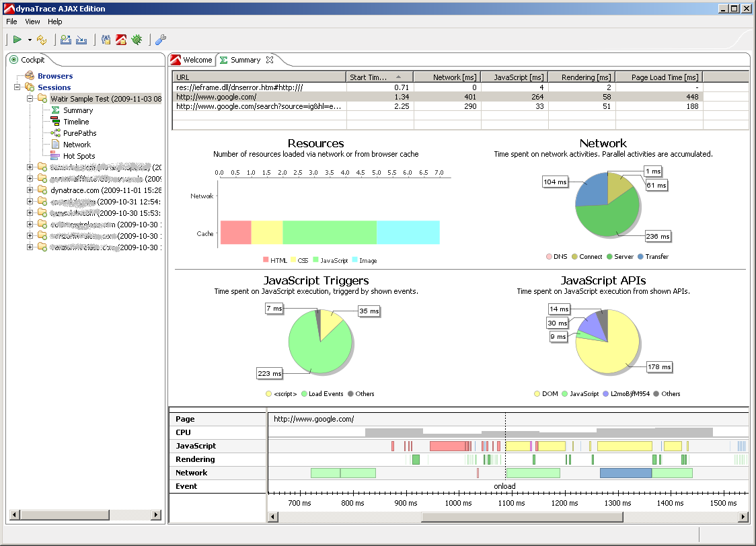Sort by Rendering [ms] column header
Screen dimensions: 756x546
(x=582, y=77)
